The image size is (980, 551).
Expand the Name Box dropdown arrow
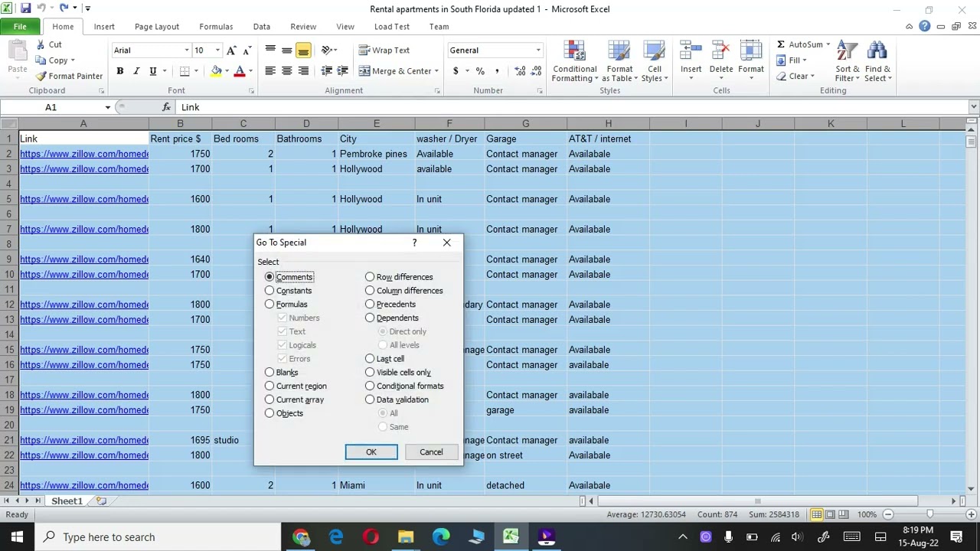(x=108, y=108)
